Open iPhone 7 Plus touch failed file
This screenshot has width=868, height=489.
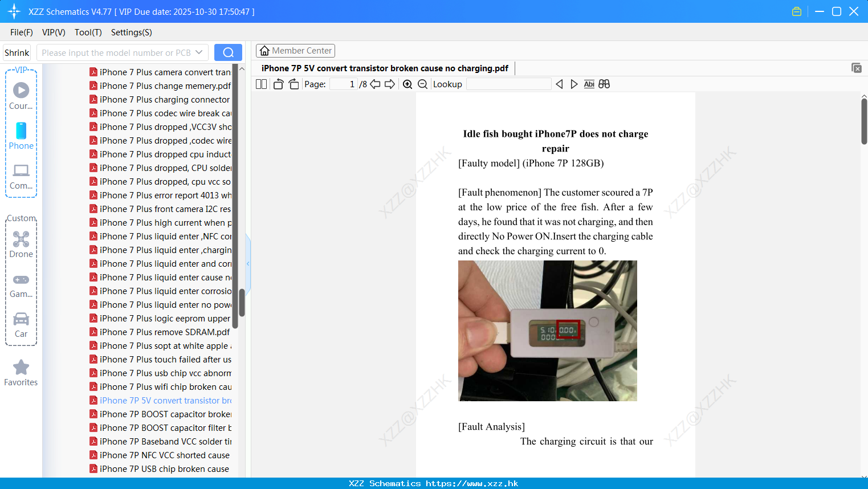(x=160, y=359)
